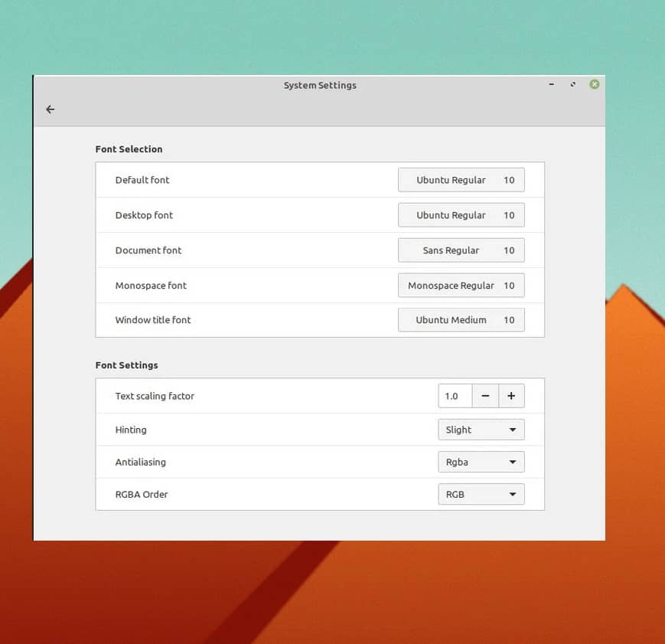Minimize the System Settings window

pos(551,84)
